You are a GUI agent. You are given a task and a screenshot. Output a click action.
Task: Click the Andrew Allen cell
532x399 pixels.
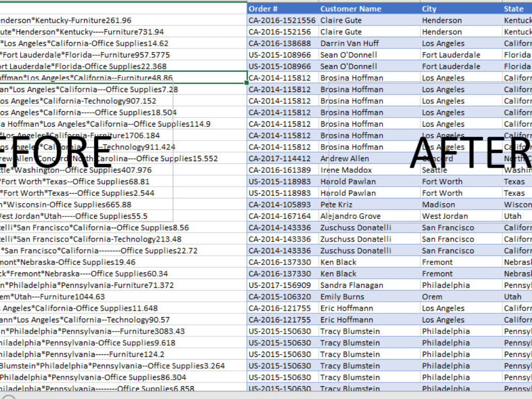369,159
